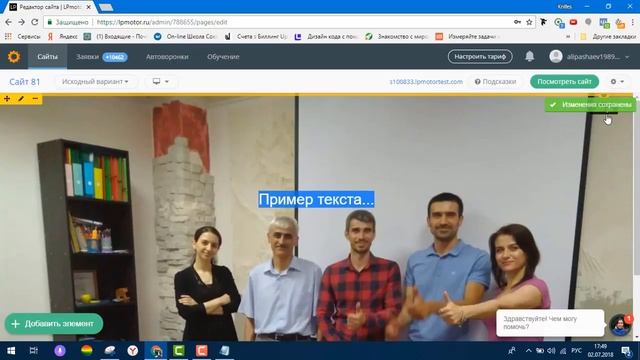
Task: Open the Другие закладки folder
Action: click(608, 37)
